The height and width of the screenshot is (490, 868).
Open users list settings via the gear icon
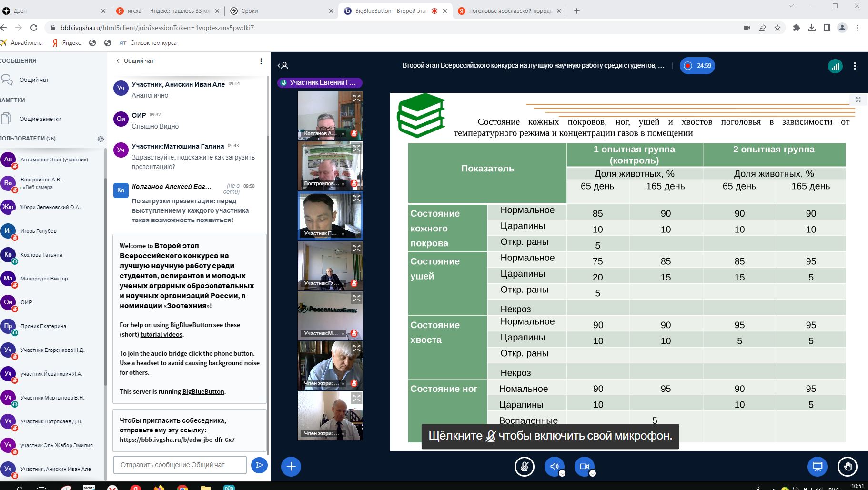coord(101,139)
